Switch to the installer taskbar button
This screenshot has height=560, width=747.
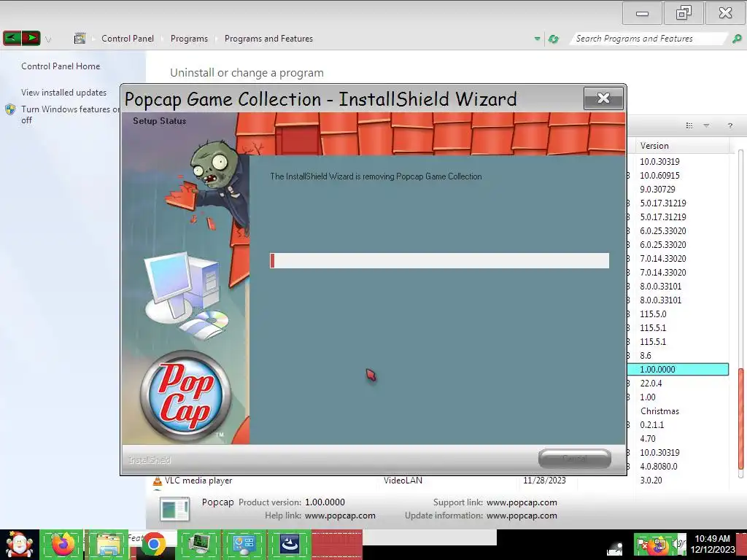(289, 545)
